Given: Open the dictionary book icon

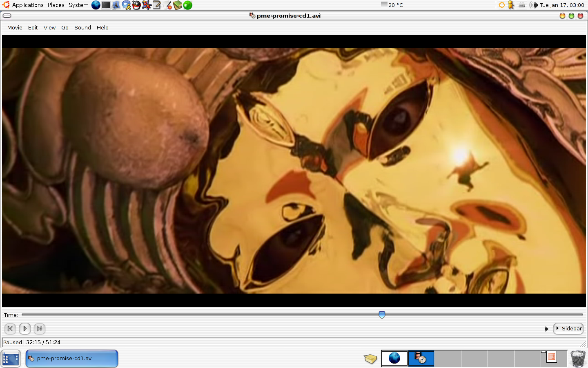Looking at the screenshot, I should (178, 5).
